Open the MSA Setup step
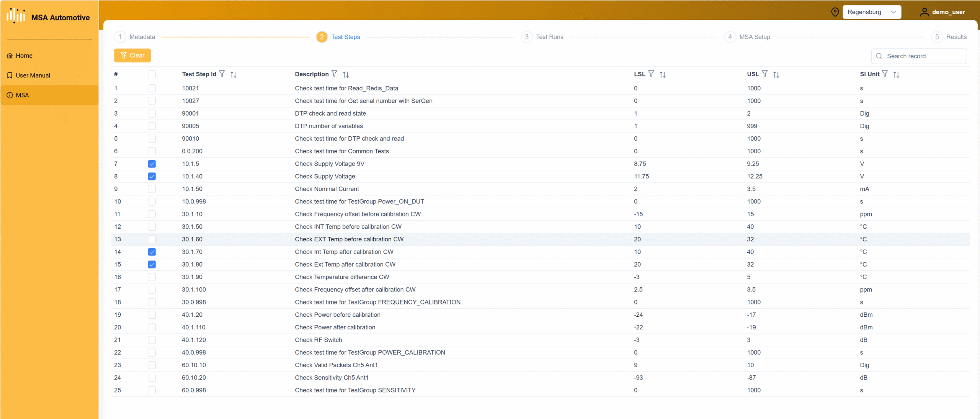980x419 pixels. (x=747, y=37)
